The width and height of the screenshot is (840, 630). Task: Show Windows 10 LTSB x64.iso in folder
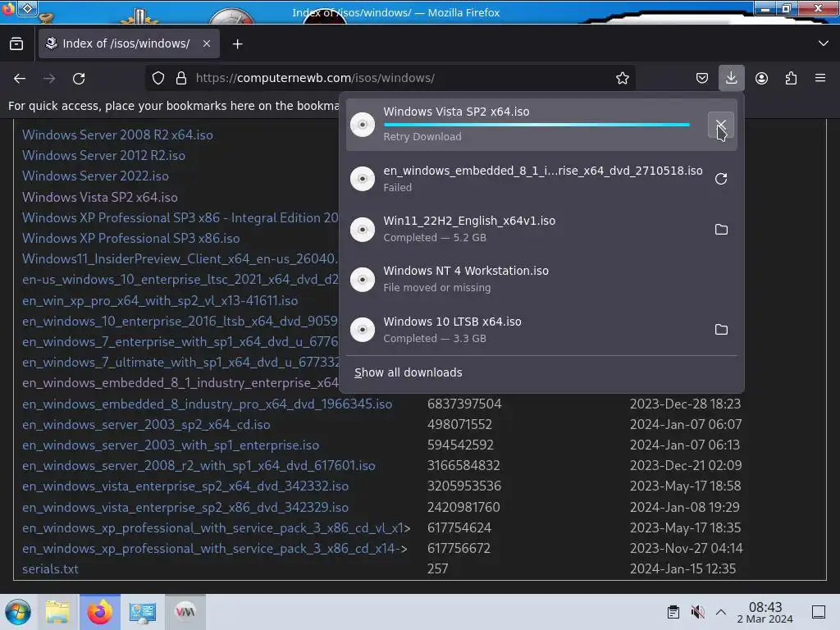click(x=721, y=330)
